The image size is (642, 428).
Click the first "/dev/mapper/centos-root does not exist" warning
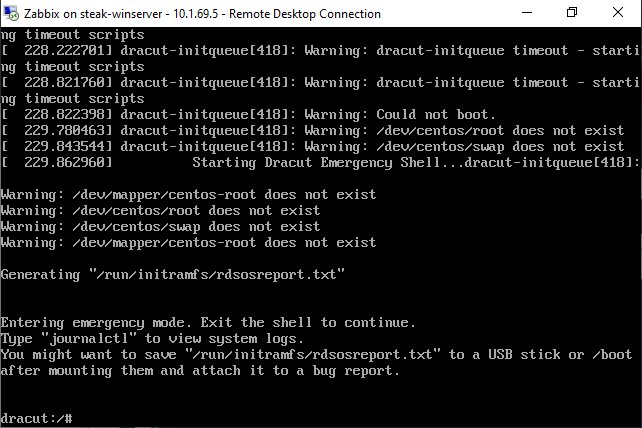pos(188,195)
